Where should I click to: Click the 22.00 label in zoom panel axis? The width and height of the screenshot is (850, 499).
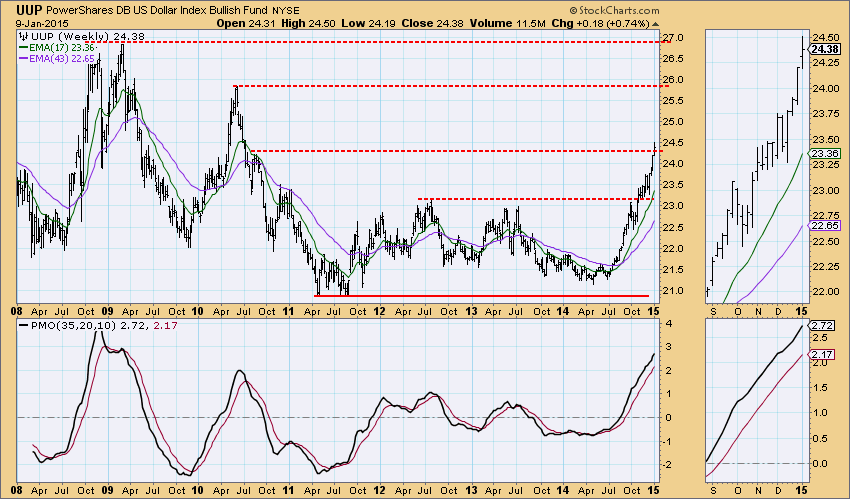826,291
